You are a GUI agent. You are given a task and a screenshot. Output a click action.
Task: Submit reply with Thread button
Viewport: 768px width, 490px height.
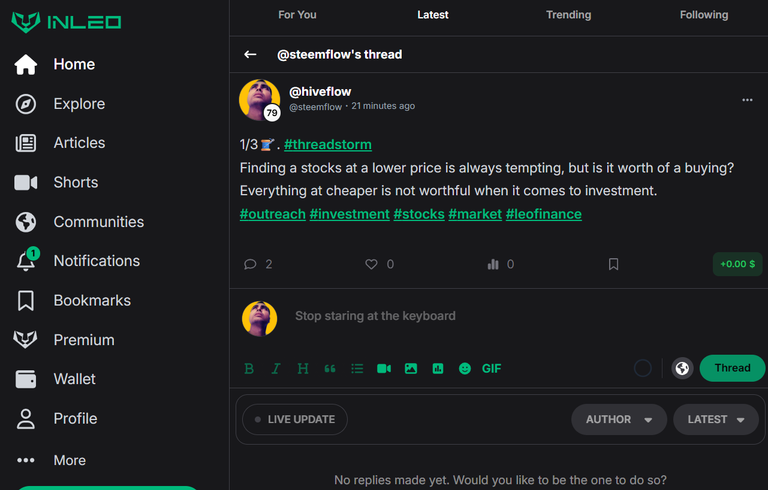coord(732,368)
